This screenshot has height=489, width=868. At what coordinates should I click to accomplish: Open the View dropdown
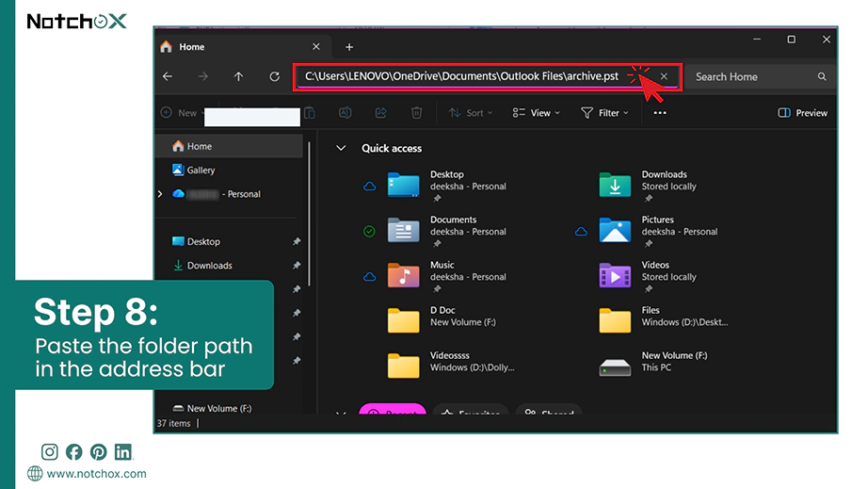pyautogui.click(x=537, y=113)
